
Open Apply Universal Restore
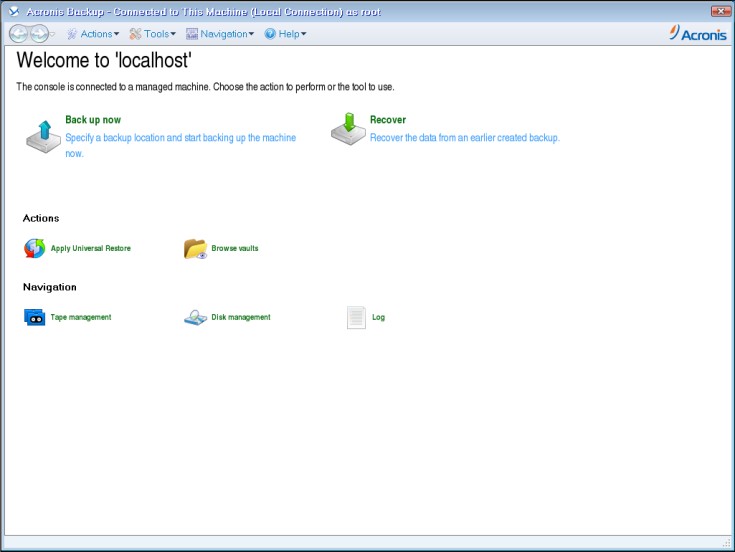90,248
